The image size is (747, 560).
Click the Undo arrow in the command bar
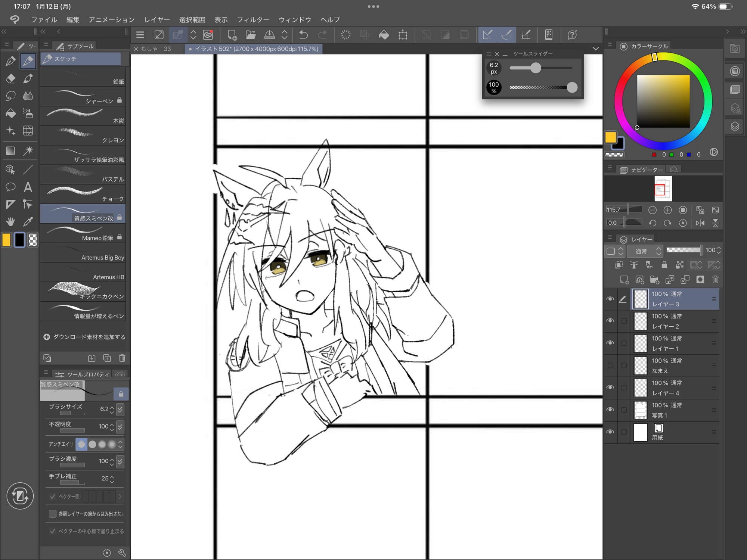click(303, 35)
